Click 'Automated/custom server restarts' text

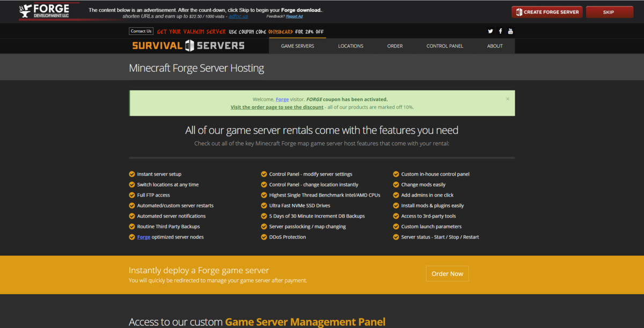[175, 206]
